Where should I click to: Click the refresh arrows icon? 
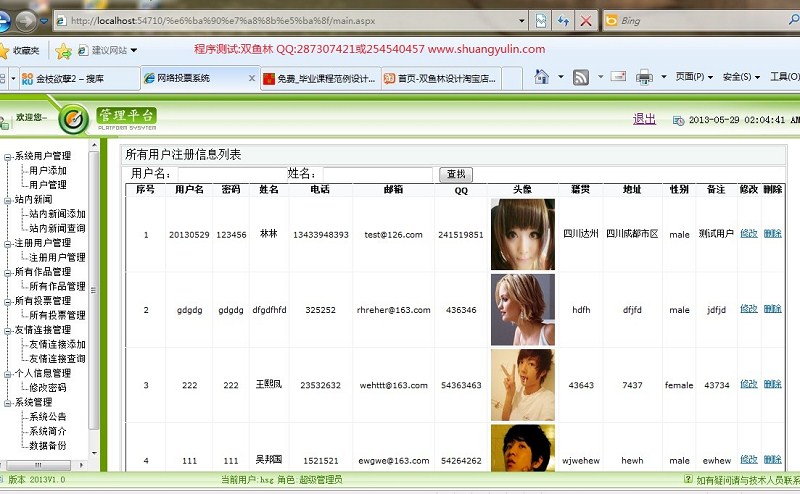[x=563, y=21]
